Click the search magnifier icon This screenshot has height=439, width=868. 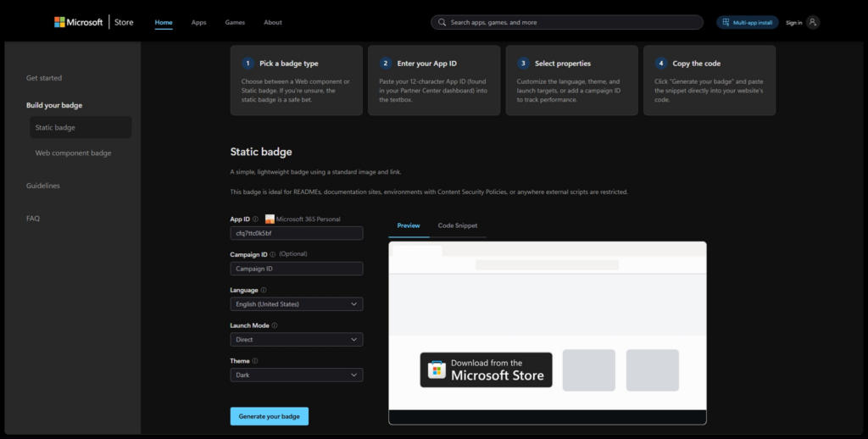442,22
